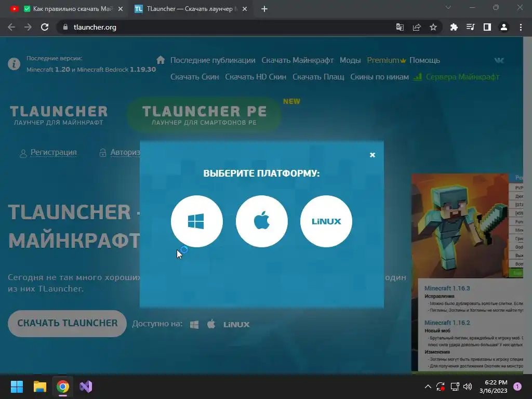The image size is (532, 399).
Task: Close the platform selection dialog
Action: click(x=372, y=155)
